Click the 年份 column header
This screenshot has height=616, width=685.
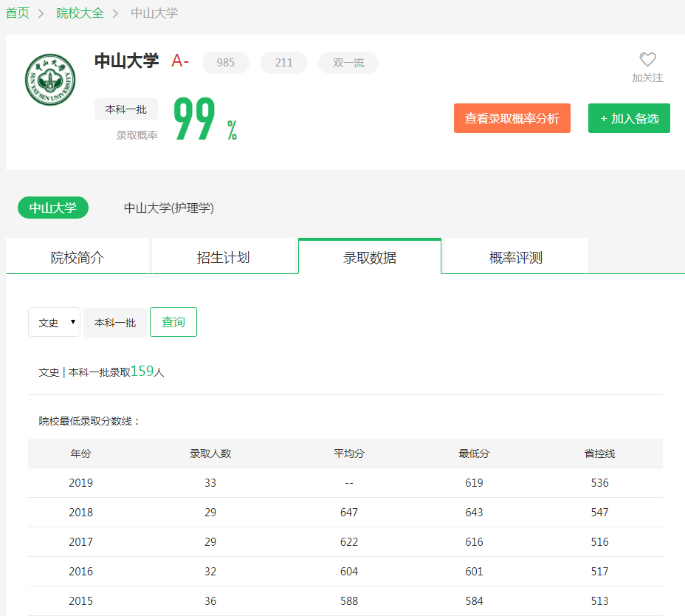click(80, 454)
